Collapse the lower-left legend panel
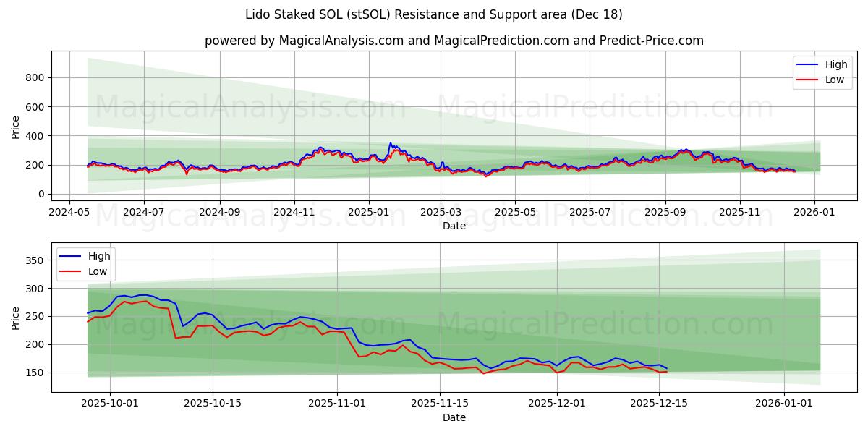This screenshot has height=434, width=868. 87,263
